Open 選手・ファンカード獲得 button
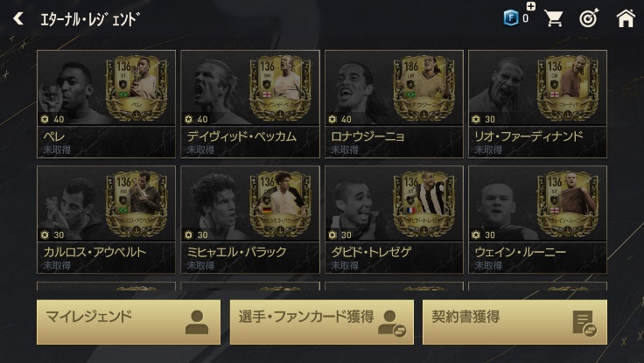The height and width of the screenshot is (363, 644). click(x=322, y=322)
